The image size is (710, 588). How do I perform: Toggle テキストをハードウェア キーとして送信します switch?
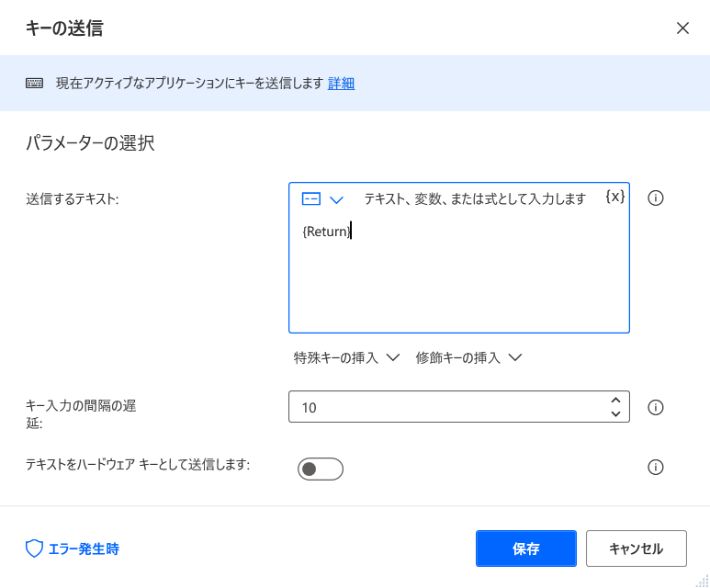click(321, 469)
